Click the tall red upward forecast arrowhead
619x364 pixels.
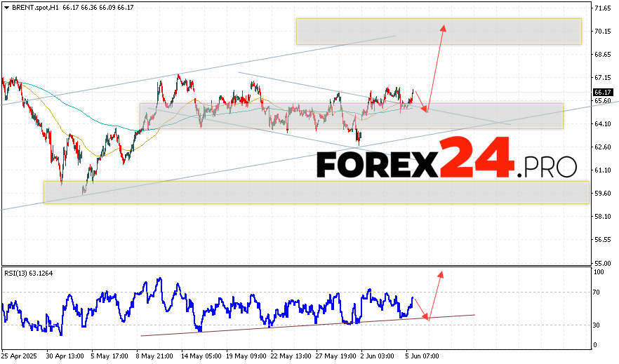[443, 28]
